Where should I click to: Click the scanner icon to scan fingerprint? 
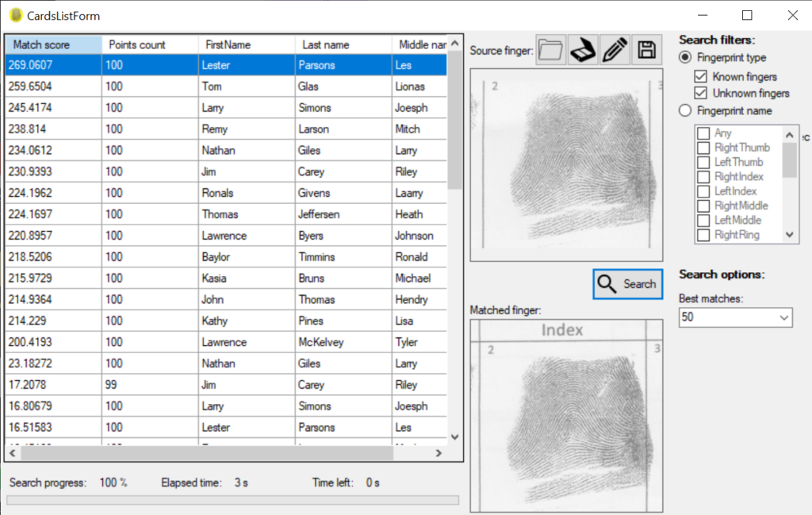(583, 50)
